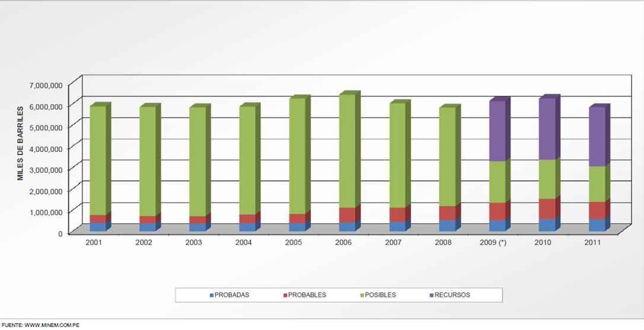Image resolution: width=644 pixels, height=330 pixels.
Task: Select the green segment of the 2001 bar
Action: [x=98, y=160]
